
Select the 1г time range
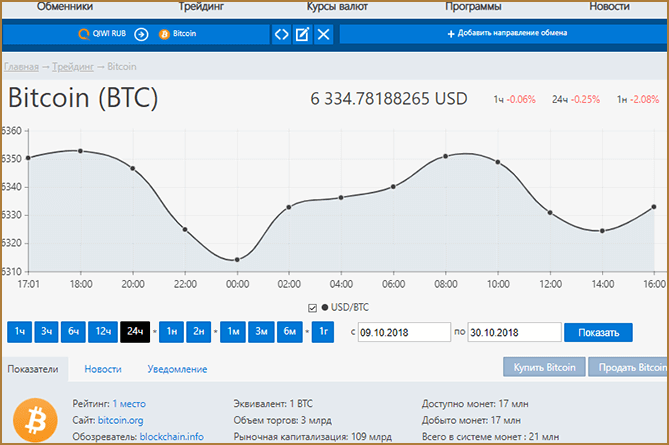(323, 332)
